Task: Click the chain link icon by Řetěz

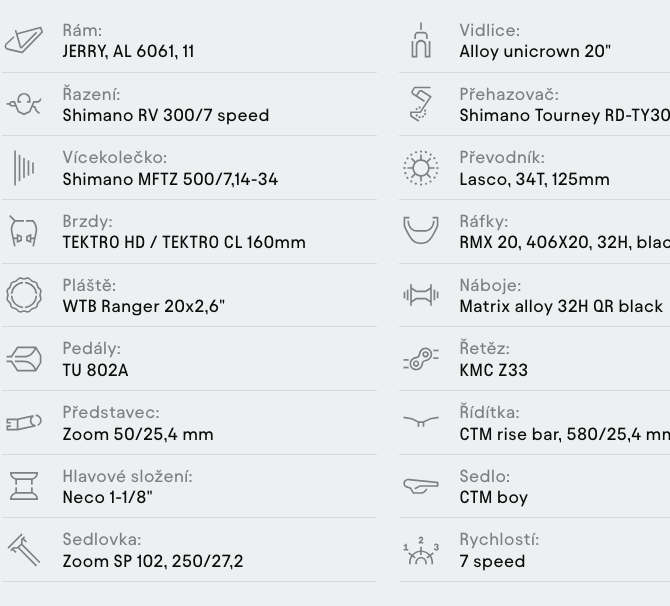Action: (421, 359)
